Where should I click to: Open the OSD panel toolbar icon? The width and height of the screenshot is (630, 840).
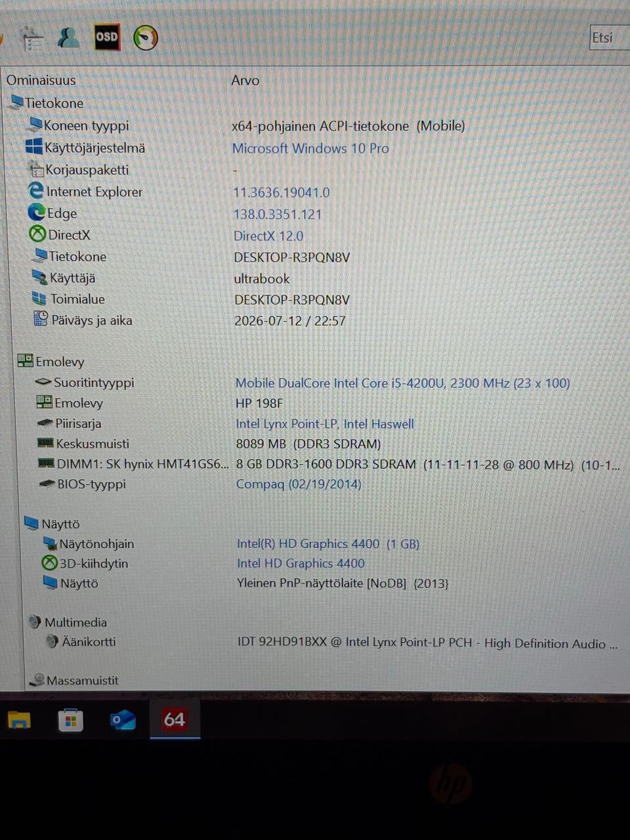[106, 37]
